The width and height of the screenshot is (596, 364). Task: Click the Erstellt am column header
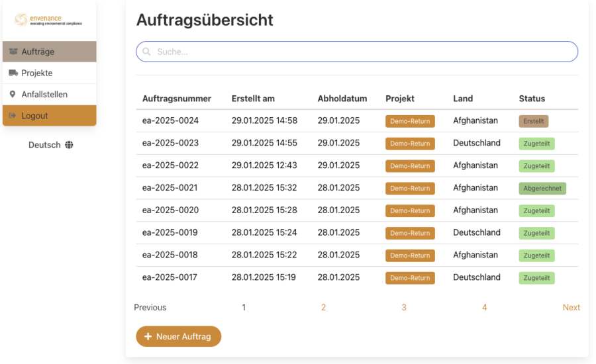pyautogui.click(x=253, y=99)
